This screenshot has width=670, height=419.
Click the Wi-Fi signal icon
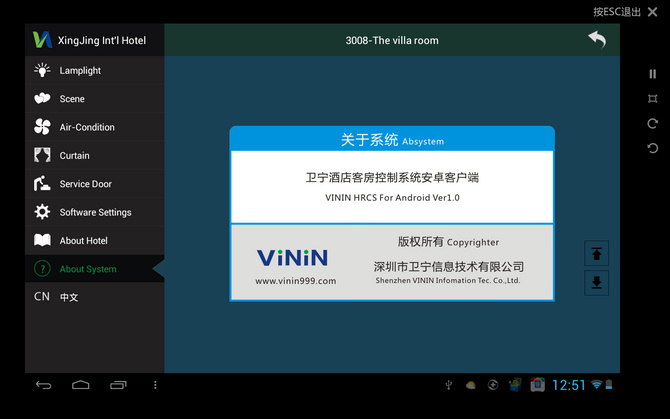[x=597, y=384]
